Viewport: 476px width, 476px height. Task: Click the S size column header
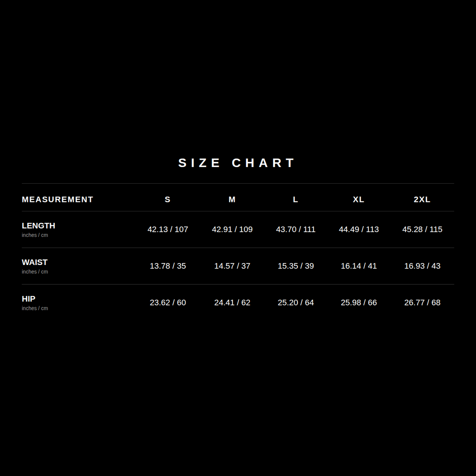coord(167,200)
